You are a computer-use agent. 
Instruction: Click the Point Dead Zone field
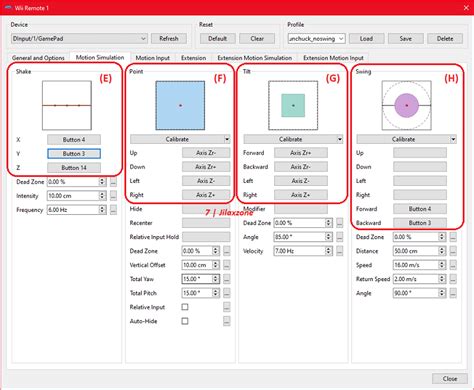pyautogui.click(x=201, y=251)
